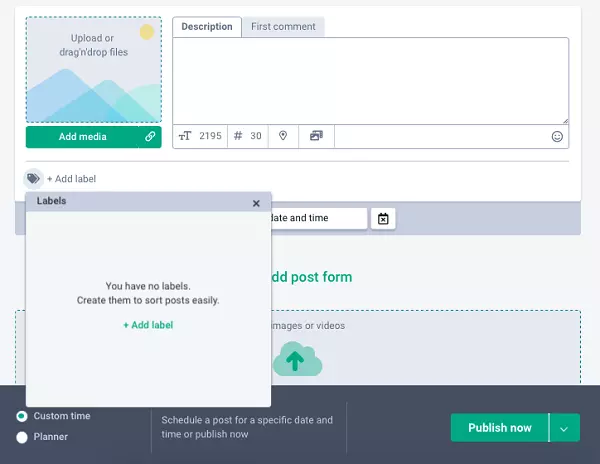
Task: Close the Labels popup panel
Action: coord(256,203)
